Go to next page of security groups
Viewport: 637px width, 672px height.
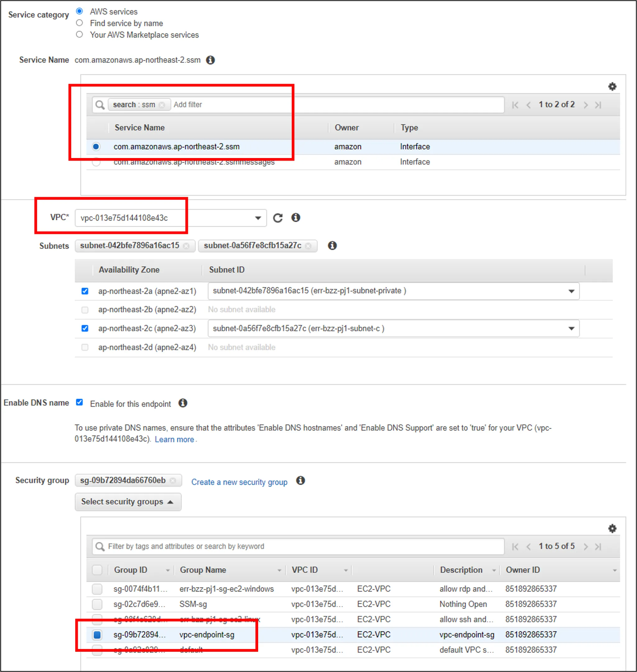585,546
